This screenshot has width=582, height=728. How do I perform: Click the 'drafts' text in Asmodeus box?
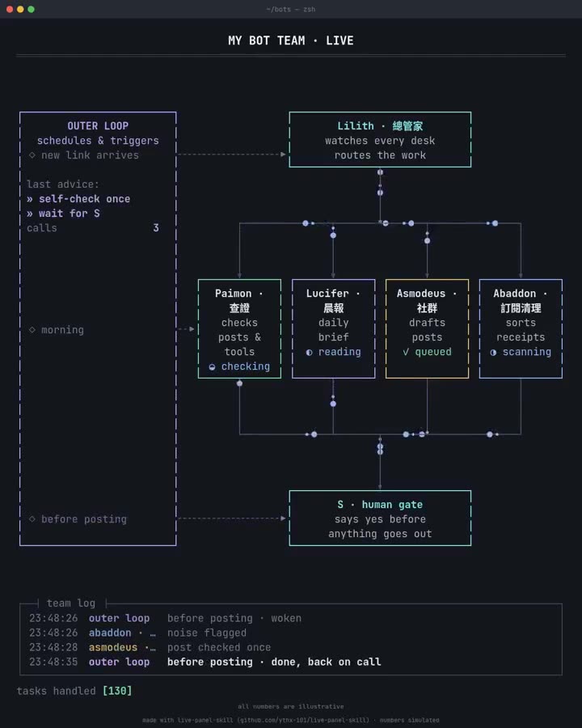pyautogui.click(x=427, y=323)
